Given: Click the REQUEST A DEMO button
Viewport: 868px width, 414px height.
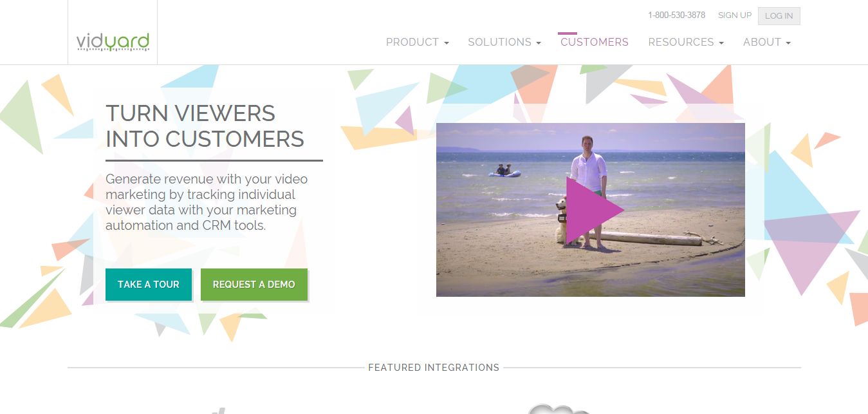Looking at the screenshot, I should click(254, 284).
